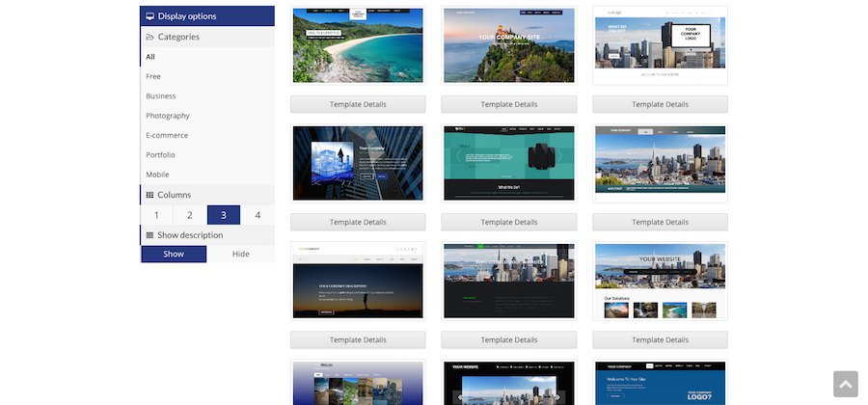Screen dimensions: 868x405
Task: Choose the wide San Francisco skyline template
Action: point(660,163)
